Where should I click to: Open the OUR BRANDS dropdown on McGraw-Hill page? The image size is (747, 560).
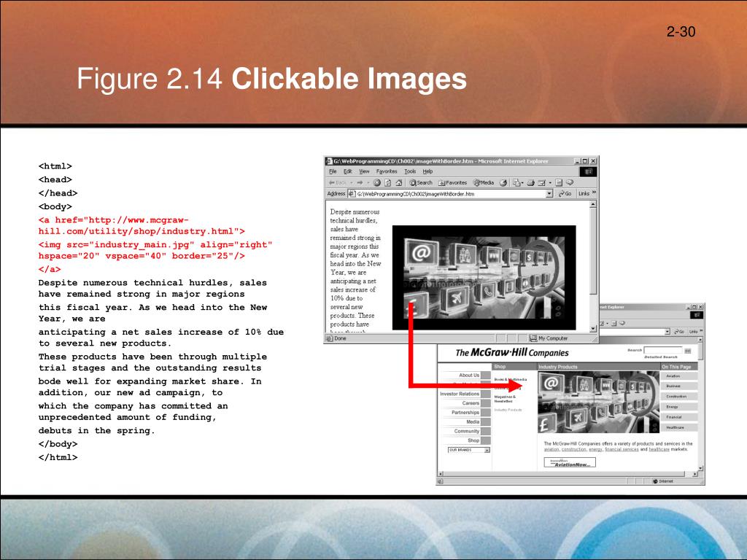pos(469,450)
